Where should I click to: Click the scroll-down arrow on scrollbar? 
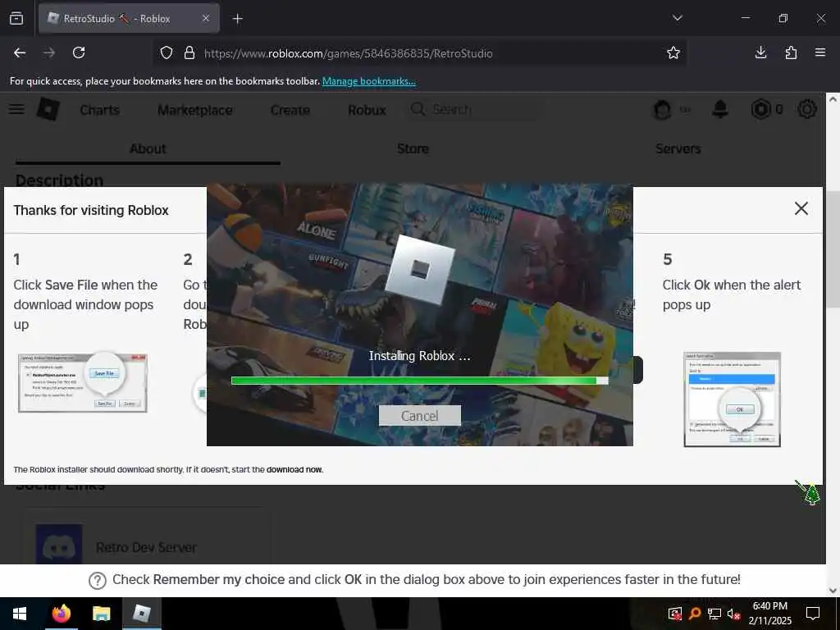point(833,591)
